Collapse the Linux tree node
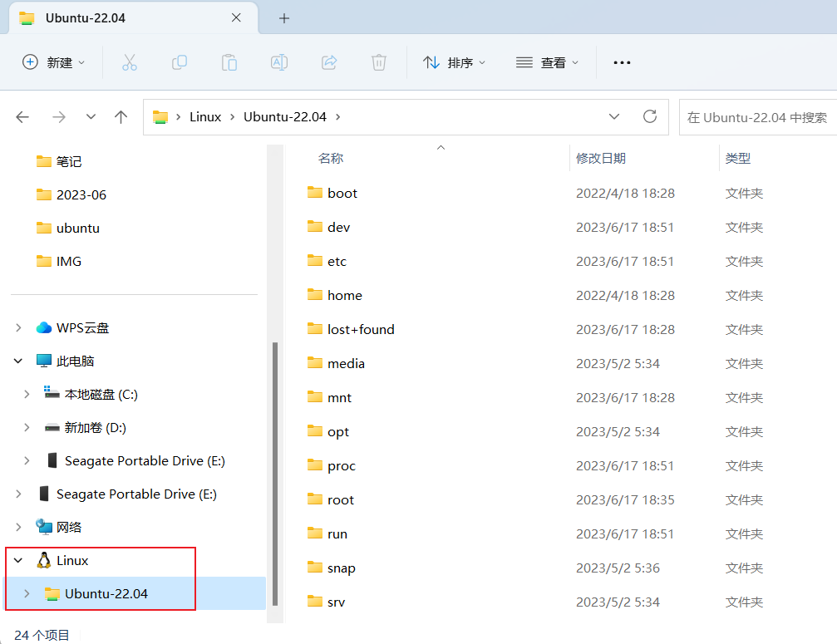The height and width of the screenshot is (644, 837). (18, 561)
